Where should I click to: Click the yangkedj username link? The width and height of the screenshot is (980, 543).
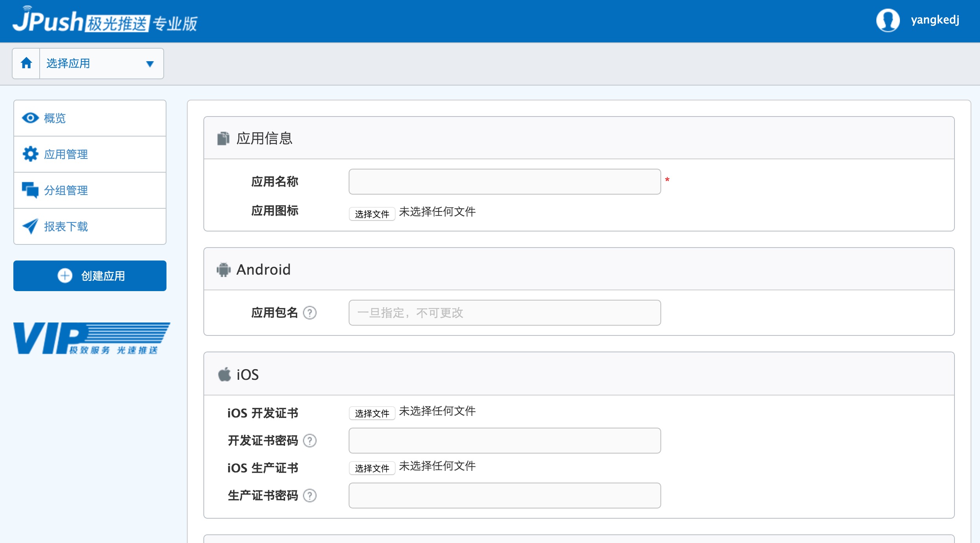(x=935, y=20)
